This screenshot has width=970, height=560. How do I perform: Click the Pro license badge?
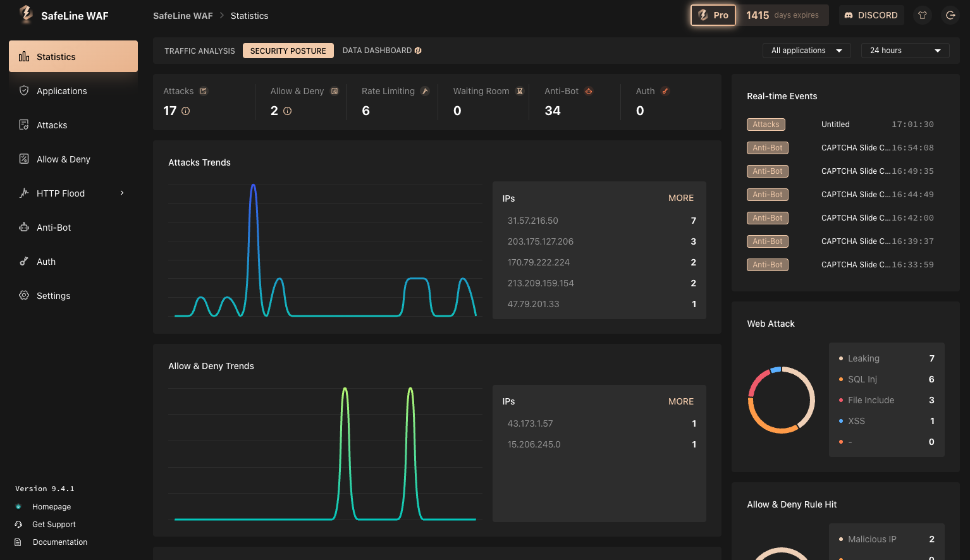point(713,15)
